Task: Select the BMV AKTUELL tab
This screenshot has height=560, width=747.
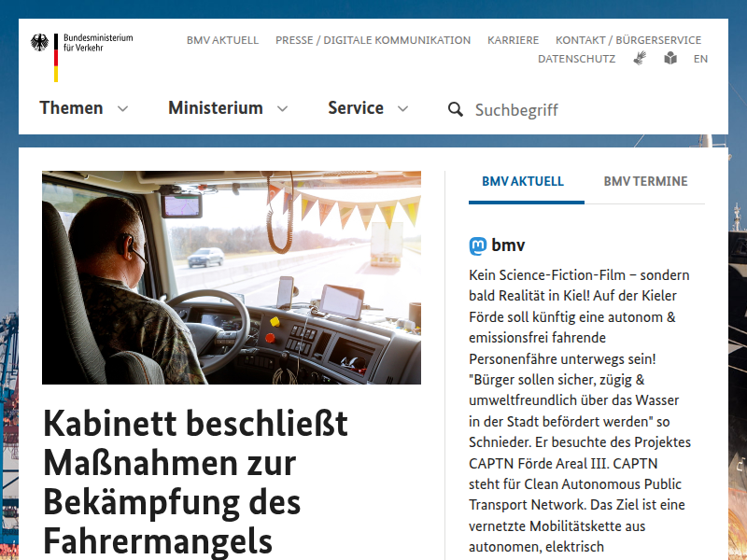Action: point(523,181)
